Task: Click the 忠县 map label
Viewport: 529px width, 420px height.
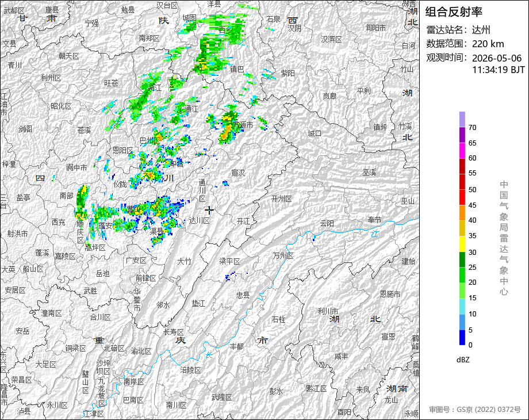Action: [x=243, y=295]
